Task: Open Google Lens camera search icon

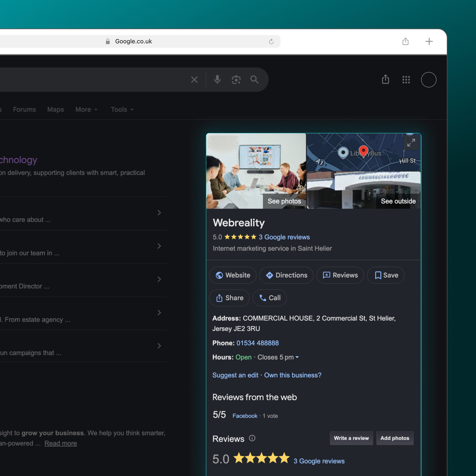Action: [236, 80]
